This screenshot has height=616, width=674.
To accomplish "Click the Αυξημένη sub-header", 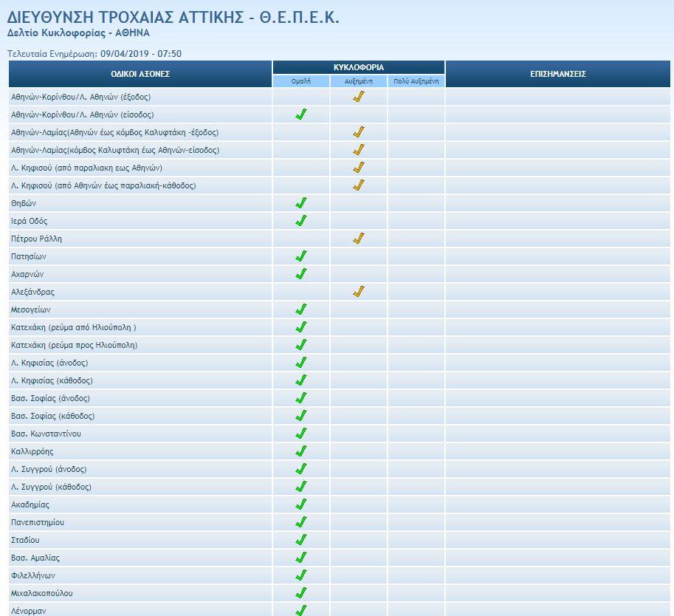I will point(359,81).
